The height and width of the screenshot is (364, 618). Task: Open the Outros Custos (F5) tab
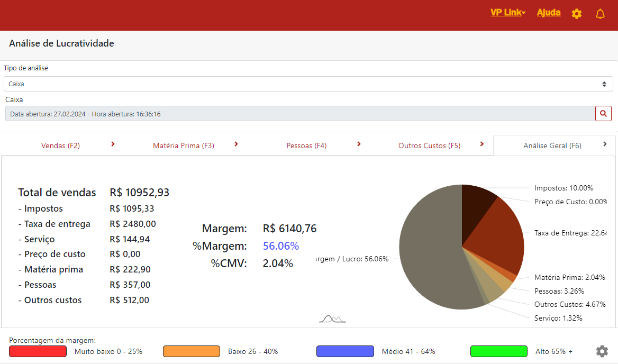429,145
